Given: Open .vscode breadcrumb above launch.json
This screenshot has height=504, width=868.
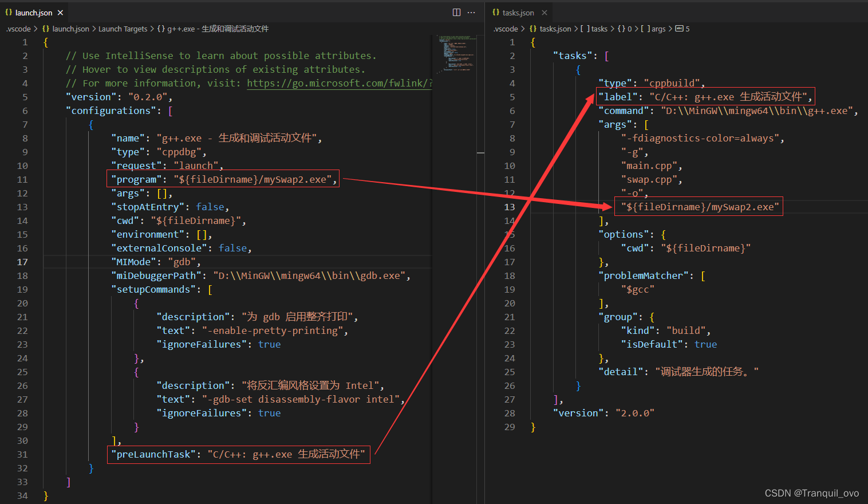Looking at the screenshot, I should [x=18, y=29].
